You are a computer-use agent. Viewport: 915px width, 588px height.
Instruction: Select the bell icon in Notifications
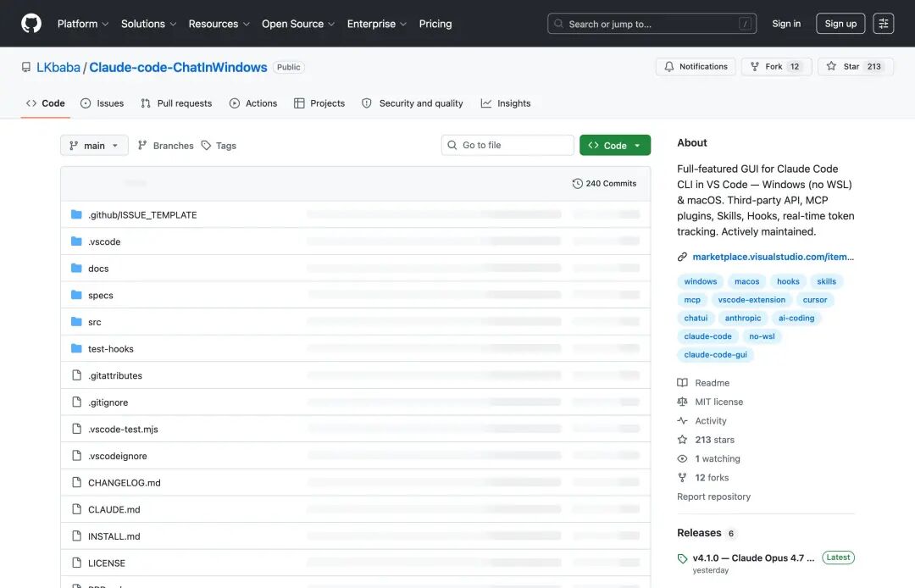tap(668, 66)
